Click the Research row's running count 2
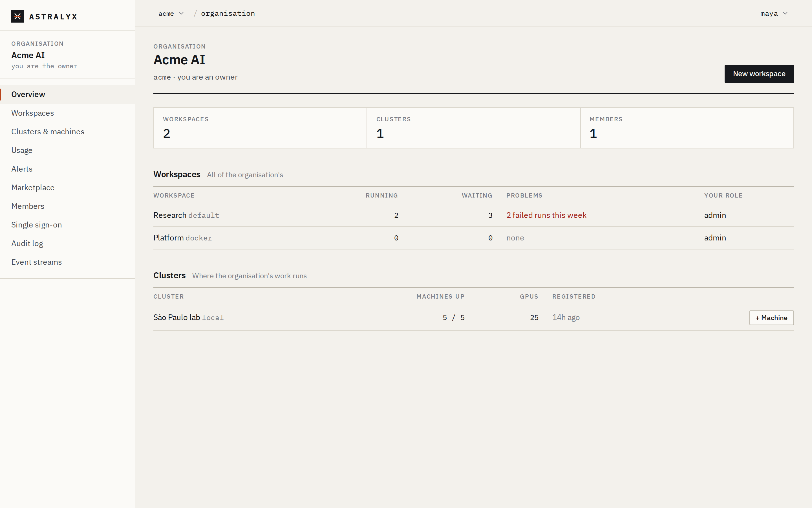812x508 pixels. point(396,215)
